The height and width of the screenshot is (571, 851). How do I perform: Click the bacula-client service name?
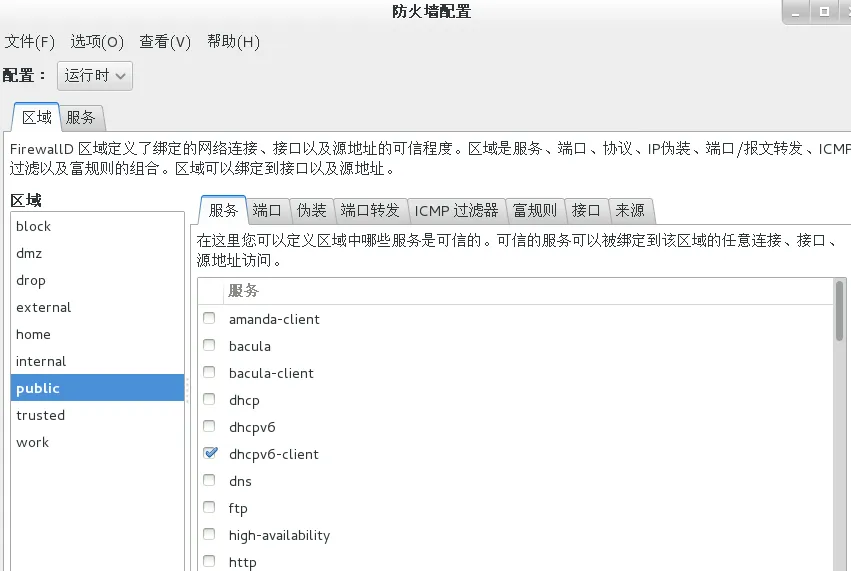(271, 373)
